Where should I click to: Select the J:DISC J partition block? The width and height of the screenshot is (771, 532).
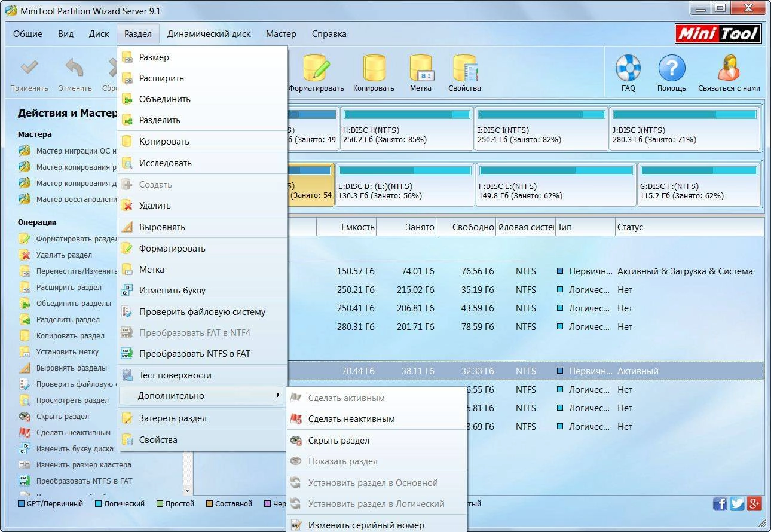(686, 129)
